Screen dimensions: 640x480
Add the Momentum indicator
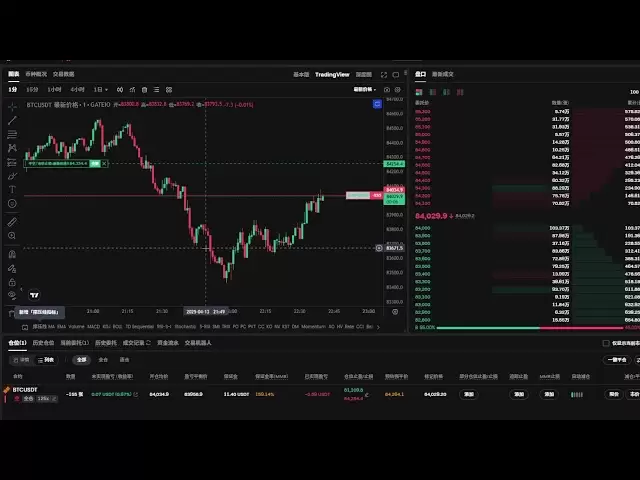(313, 327)
